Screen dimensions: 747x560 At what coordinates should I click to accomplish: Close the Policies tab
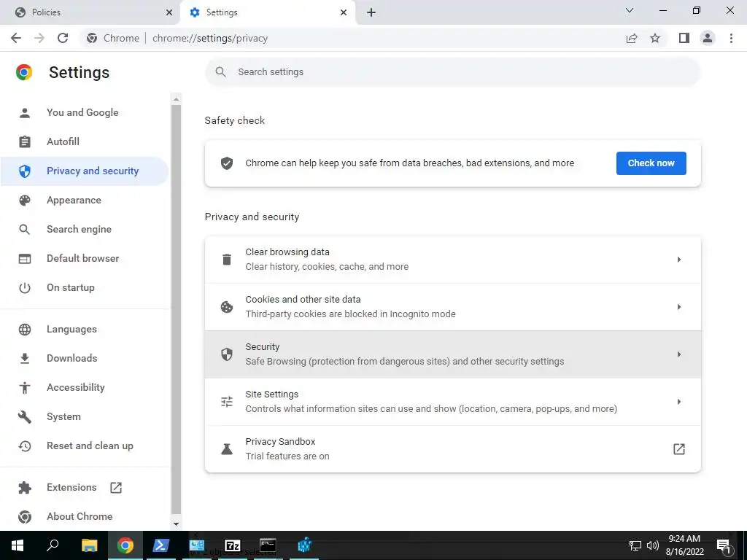[169, 12]
